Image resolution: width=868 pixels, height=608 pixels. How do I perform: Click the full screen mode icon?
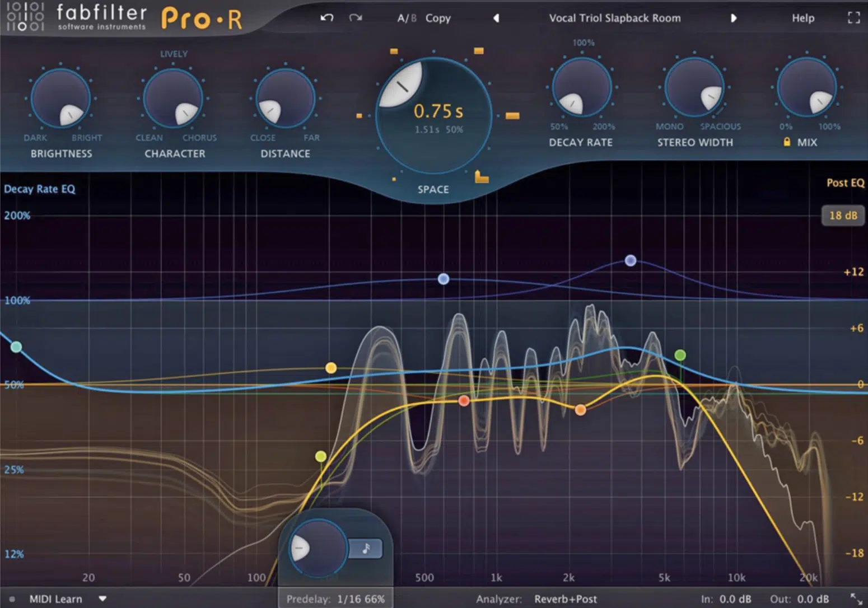853,18
